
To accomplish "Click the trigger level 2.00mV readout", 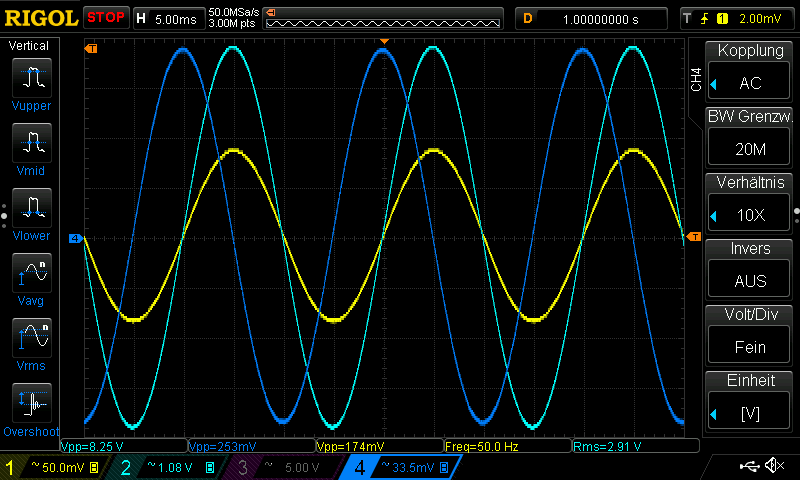I will click(x=760, y=19).
